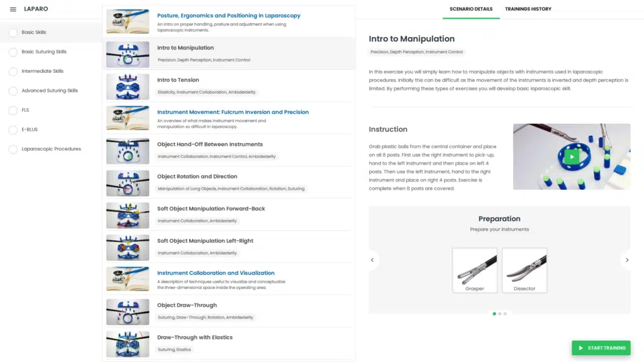This screenshot has height=362, width=644.
Task: Select the Basic Suturing Skills radio button
Action: (x=13, y=52)
